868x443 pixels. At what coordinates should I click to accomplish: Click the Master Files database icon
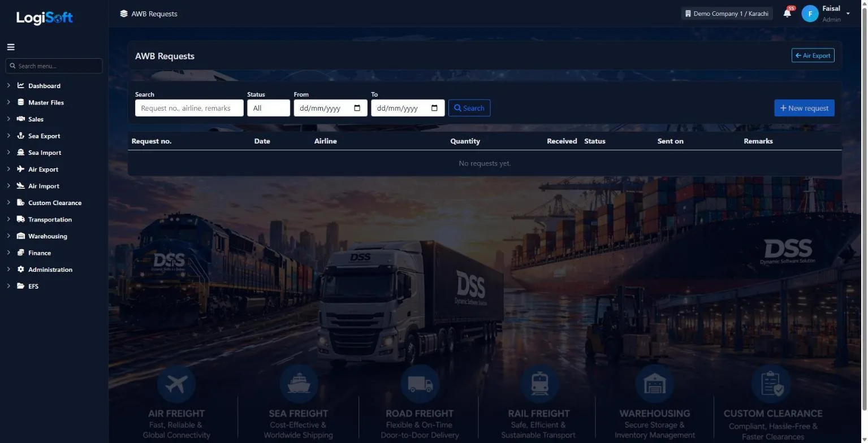(21, 102)
